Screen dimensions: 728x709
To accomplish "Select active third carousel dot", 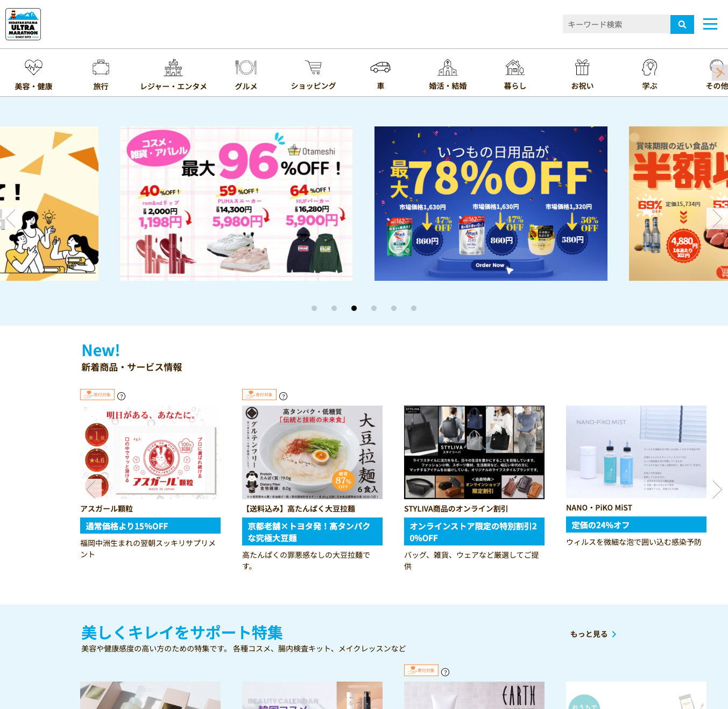I will coord(354,308).
